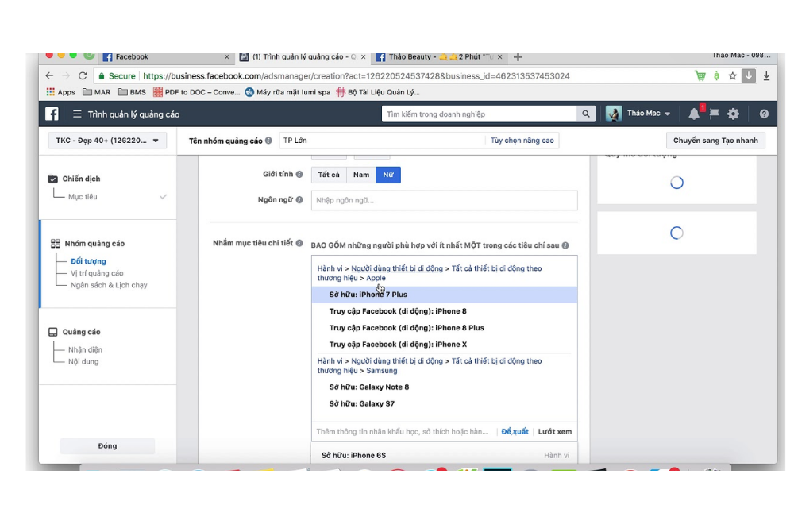Open Tùy chọn nâng cao options
Image resolution: width=794 pixels, height=532 pixels.
(522, 141)
